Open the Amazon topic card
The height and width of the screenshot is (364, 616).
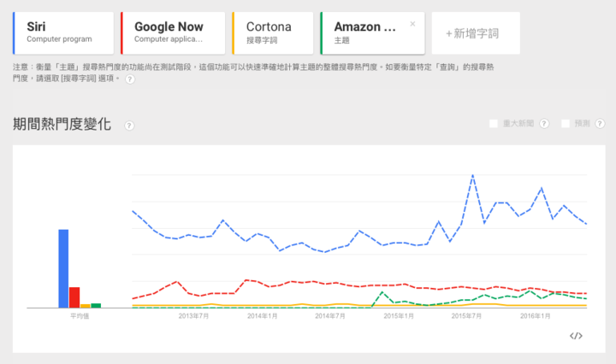tap(372, 33)
